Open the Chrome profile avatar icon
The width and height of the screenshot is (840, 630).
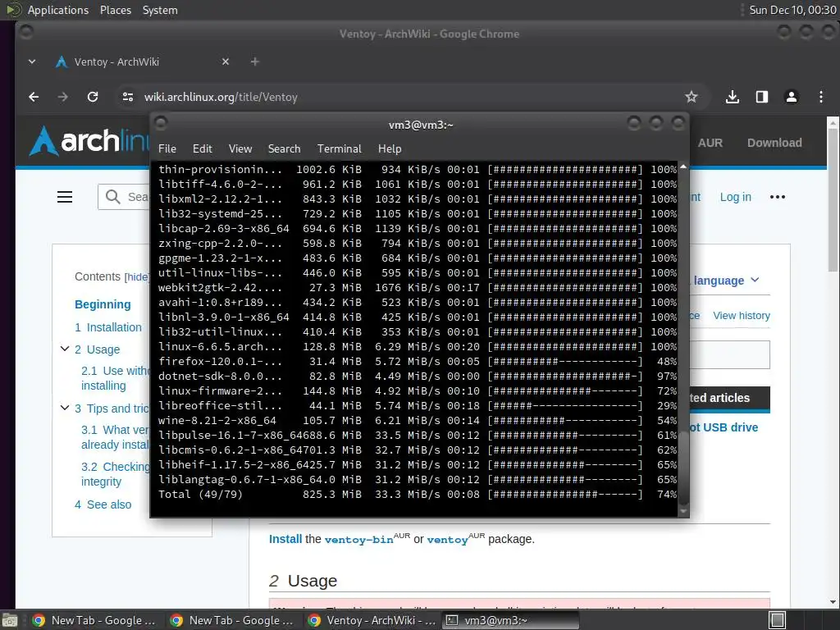click(792, 97)
